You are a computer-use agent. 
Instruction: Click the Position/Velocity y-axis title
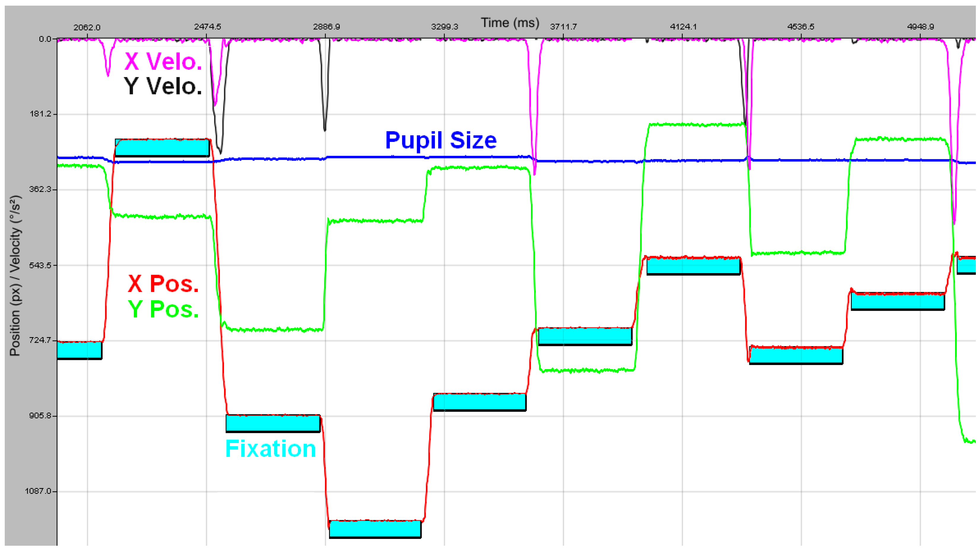point(15,276)
